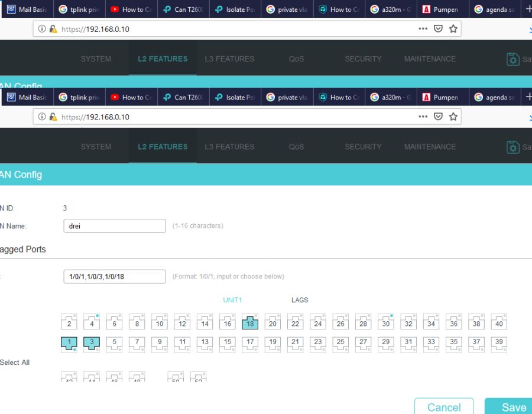Screen dimensions: 532x414
Task: Click the port 23 icon
Action: pyautogui.click(x=318, y=344)
